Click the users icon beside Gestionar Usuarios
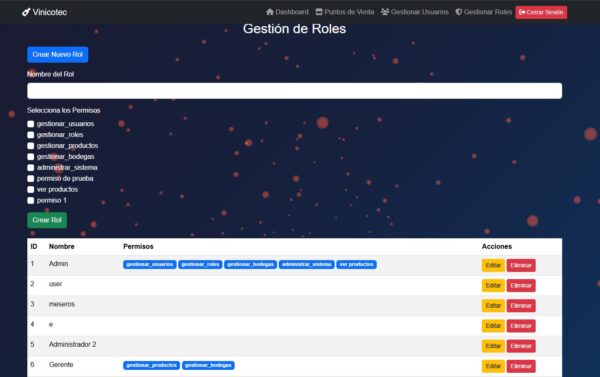The height and width of the screenshot is (377, 600). click(x=385, y=12)
